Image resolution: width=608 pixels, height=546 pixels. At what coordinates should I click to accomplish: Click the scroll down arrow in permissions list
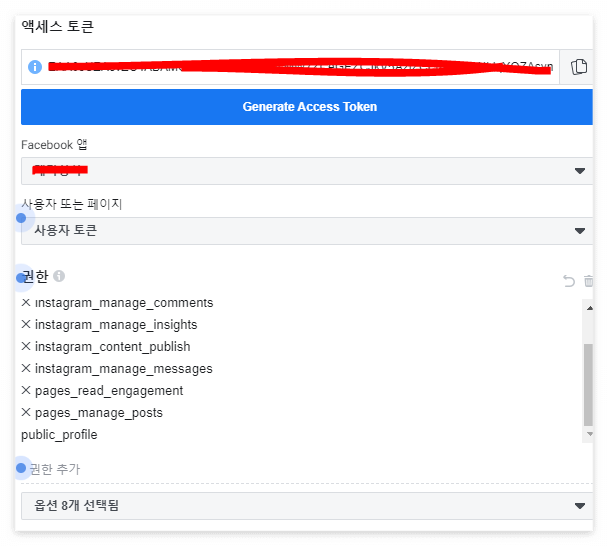(x=589, y=434)
